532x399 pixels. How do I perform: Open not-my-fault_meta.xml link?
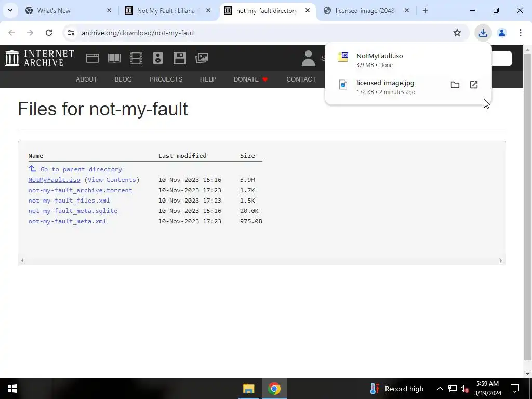tap(67, 221)
